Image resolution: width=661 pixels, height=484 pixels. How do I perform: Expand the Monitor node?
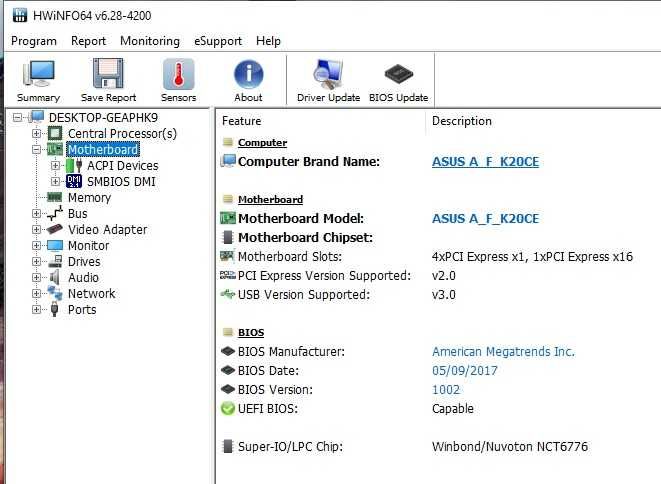[x=37, y=245]
